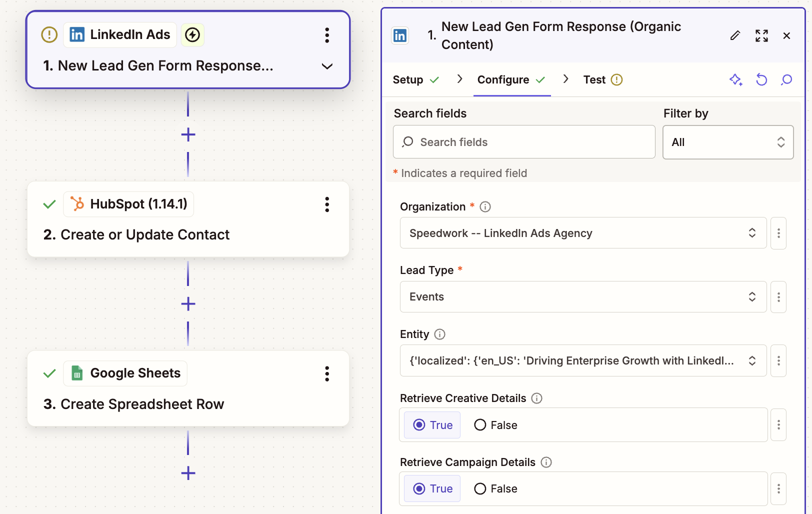Select the HubSpot Create or Update Contact step
Screen dimensions: 812x514
[x=188, y=219]
